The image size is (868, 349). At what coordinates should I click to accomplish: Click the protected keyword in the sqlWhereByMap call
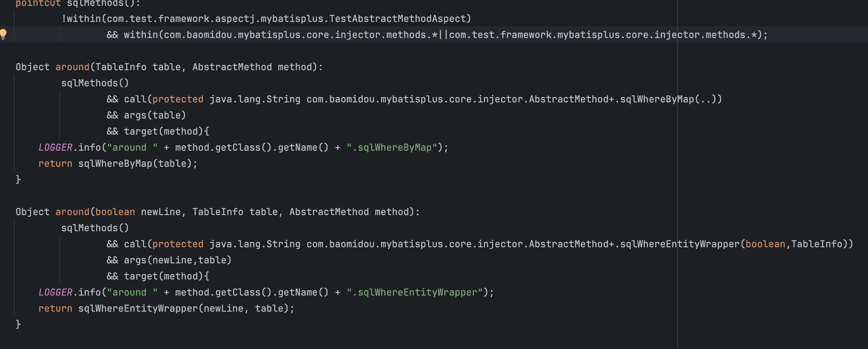178,100
